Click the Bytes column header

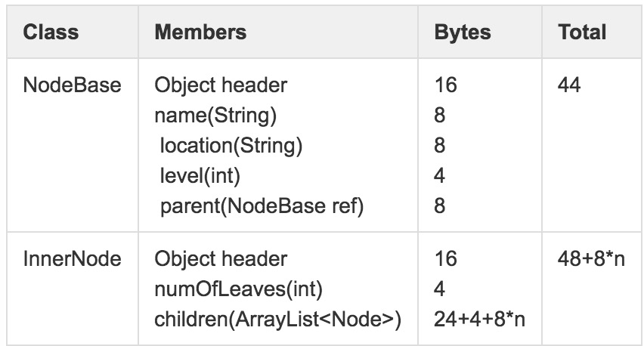tap(463, 32)
